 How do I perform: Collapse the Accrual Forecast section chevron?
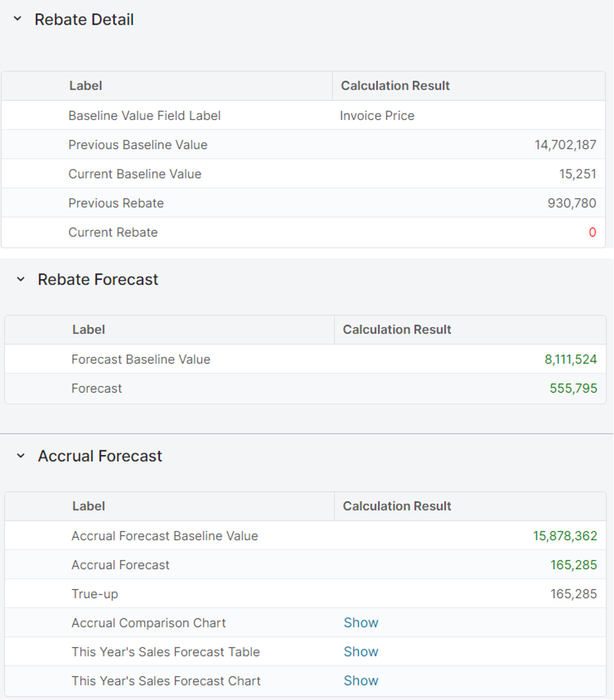click(x=21, y=456)
